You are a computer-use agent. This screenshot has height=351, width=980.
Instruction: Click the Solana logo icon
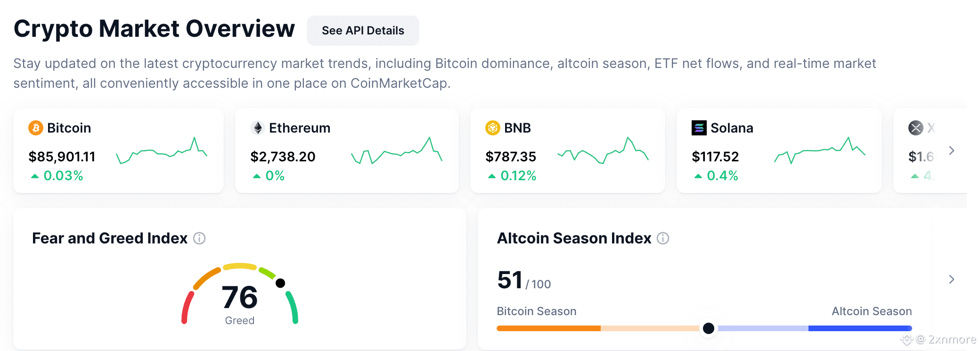click(x=699, y=128)
